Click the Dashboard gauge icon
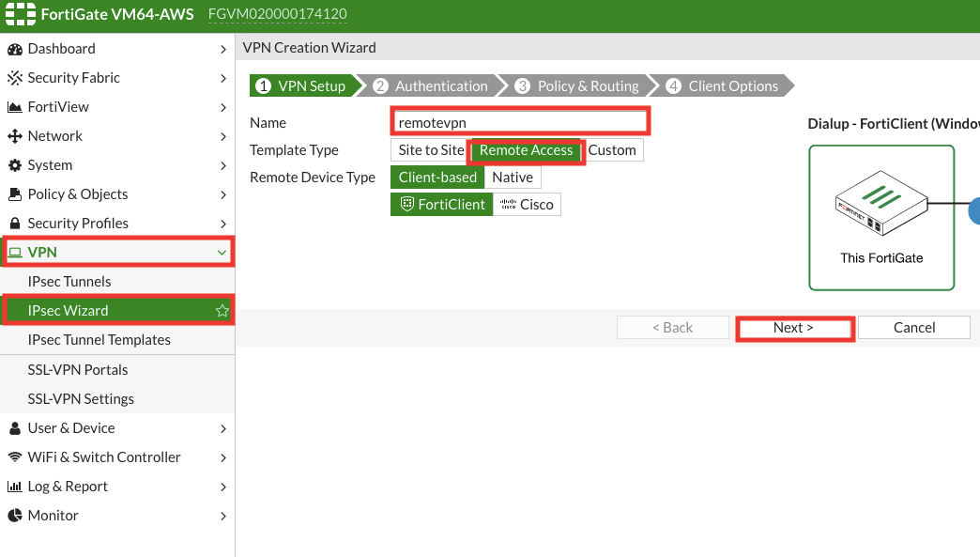 click(14, 49)
